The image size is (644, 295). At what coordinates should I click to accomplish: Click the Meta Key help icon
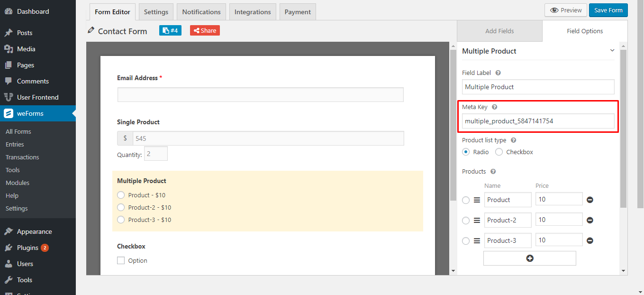click(x=494, y=107)
